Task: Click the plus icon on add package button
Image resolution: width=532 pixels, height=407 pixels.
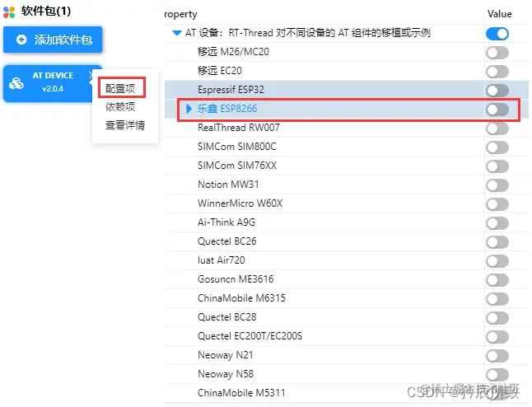Action: coord(21,40)
